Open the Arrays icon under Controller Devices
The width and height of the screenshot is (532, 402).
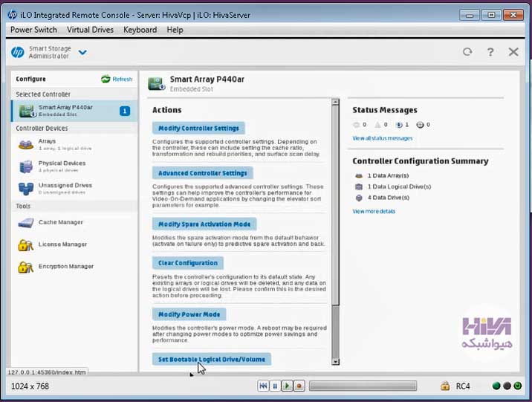click(x=26, y=144)
